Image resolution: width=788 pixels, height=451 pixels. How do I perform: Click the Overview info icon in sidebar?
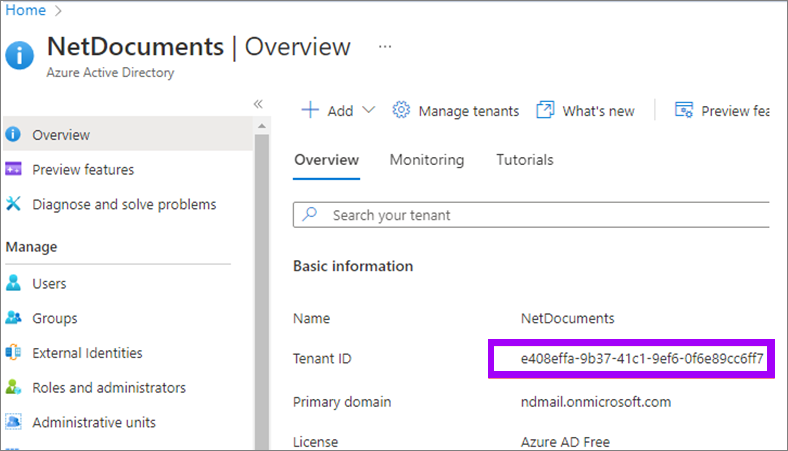coord(14,135)
